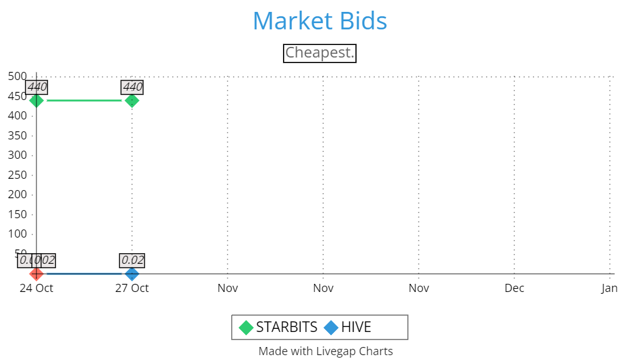Click the green STARBITS legend diamond swatch
Screen dimensions: 644x362
pos(246,328)
